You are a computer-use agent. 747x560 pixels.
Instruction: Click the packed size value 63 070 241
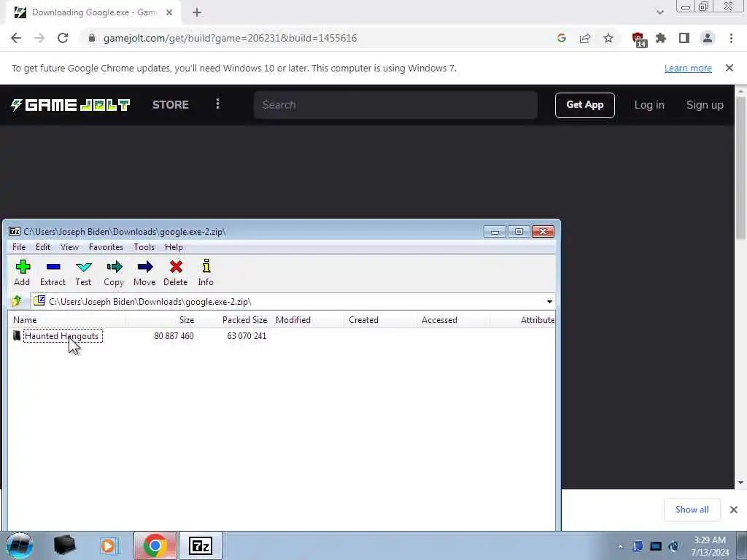coord(247,335)
